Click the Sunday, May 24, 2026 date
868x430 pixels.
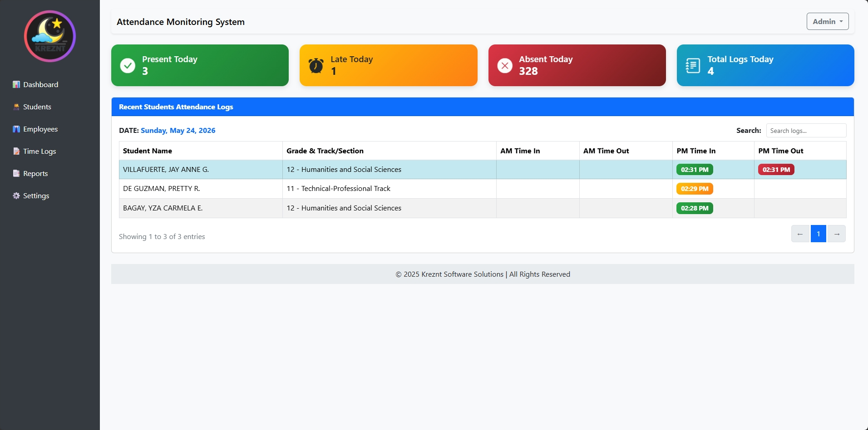coord(178,130)
